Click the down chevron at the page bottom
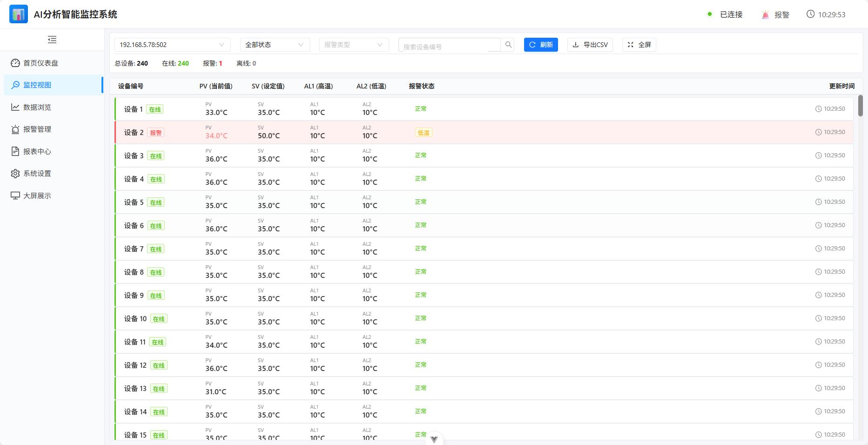 pyautogui.click(x=434, y=439)
